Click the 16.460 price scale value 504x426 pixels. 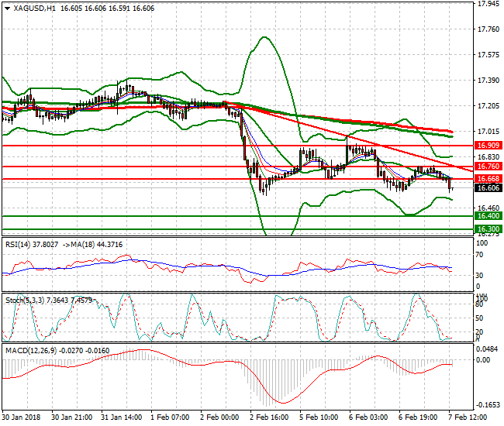click(x=488, y=208)
